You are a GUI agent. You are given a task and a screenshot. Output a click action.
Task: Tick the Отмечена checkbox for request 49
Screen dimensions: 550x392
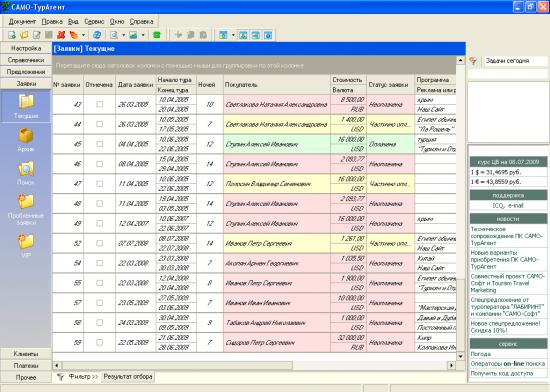(100, 223)
